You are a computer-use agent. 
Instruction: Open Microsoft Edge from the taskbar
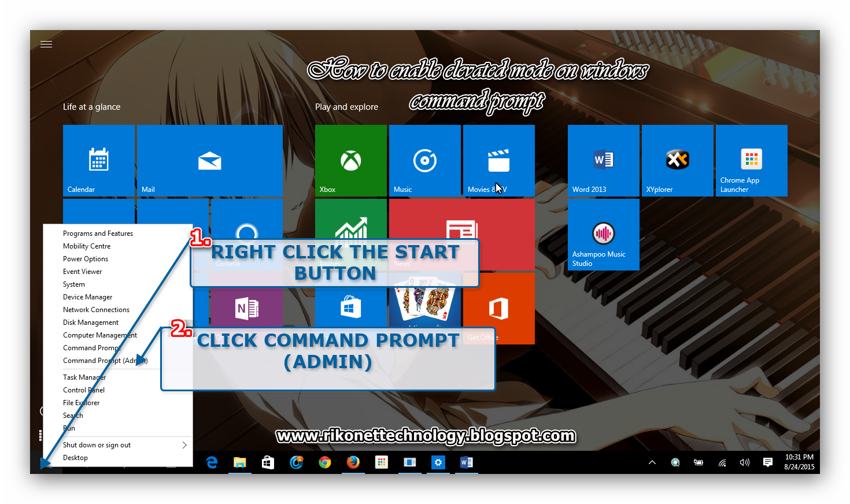coord(212,462)
